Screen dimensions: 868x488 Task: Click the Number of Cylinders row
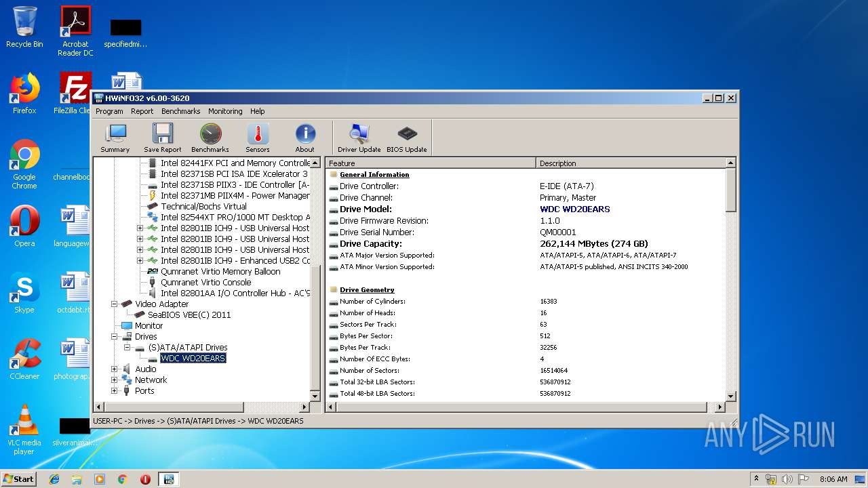tap(526, 302)
